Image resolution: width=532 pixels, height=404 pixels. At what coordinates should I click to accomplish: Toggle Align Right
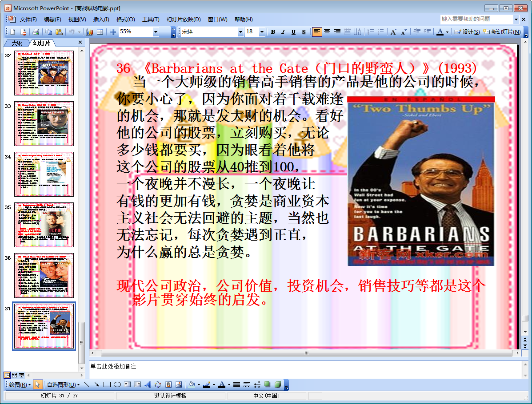(x=337, y=32)
